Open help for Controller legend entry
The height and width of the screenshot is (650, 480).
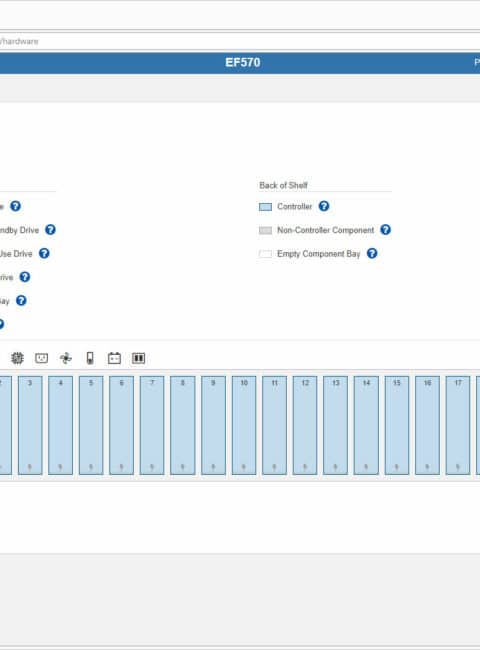pos(324,206)
